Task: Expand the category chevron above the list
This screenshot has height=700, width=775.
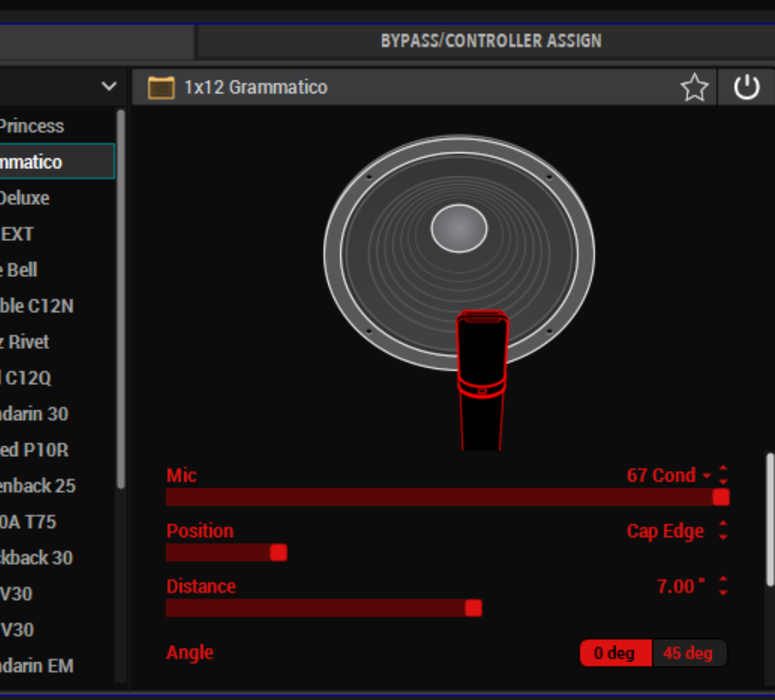Action: 109,87
